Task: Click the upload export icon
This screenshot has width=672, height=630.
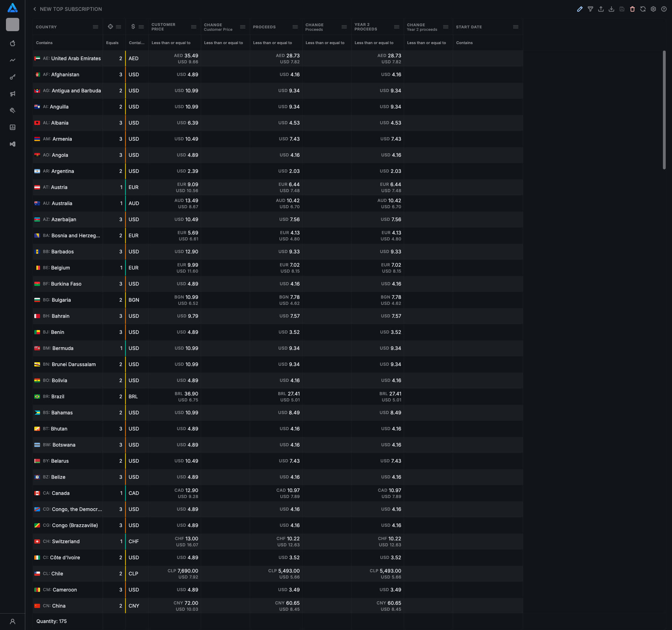Action: point(601,9)
